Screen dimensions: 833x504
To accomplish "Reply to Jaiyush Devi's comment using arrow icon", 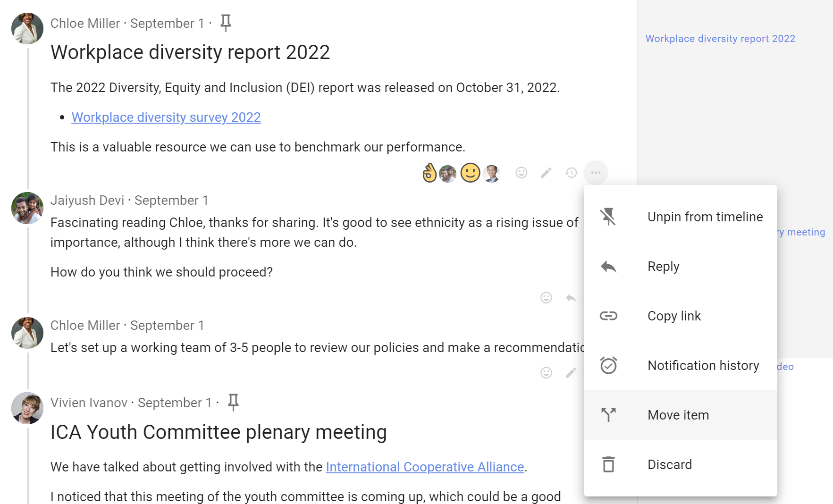I will pyautogui.click(x=571, y=298).
